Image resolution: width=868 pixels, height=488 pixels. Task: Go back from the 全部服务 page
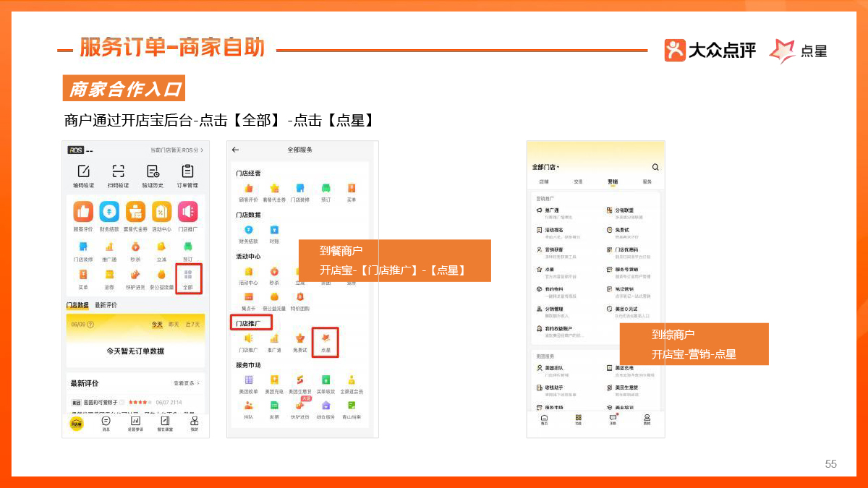click(x=235, y=150)
